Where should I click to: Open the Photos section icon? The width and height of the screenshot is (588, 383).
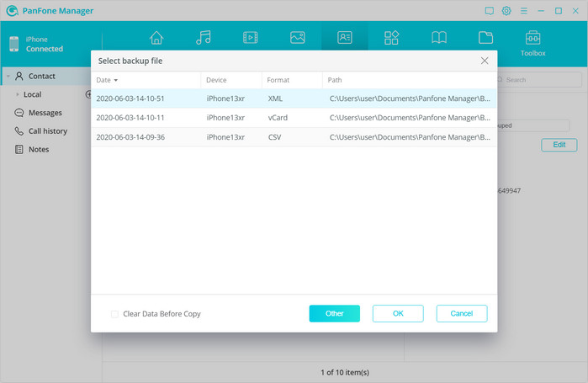pos(298,38)
